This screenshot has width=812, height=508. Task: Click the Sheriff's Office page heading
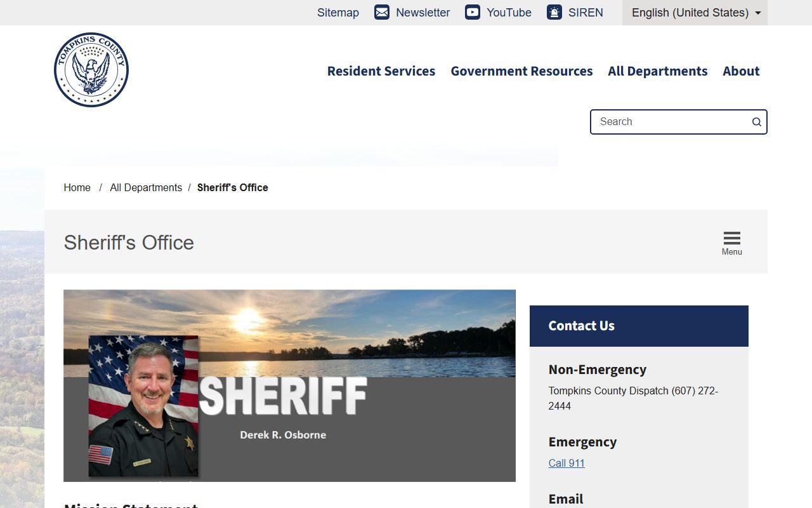point(129,243)
